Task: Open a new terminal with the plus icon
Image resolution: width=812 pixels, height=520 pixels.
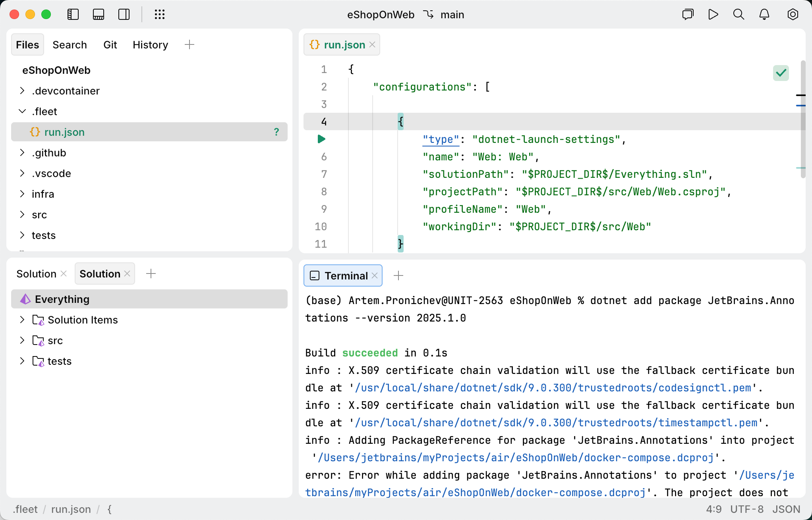Action: [398, 275]
